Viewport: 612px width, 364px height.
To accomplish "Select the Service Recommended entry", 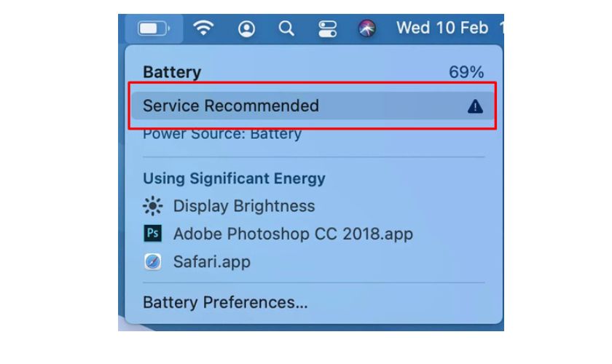I will coord(231,106).
